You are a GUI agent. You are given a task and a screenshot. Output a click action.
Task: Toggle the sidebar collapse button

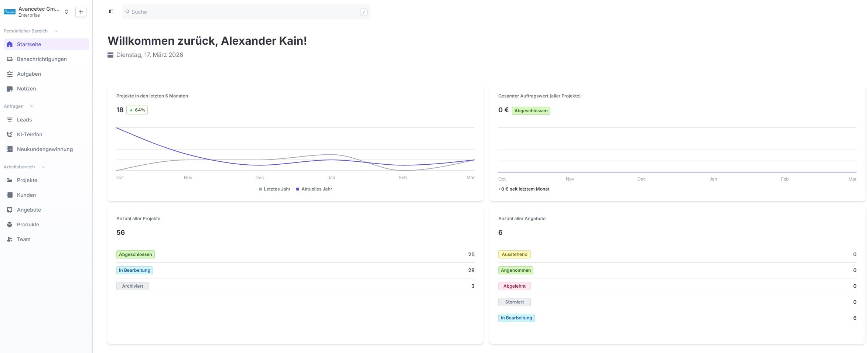pyautogui.click(x=111, y=11)
